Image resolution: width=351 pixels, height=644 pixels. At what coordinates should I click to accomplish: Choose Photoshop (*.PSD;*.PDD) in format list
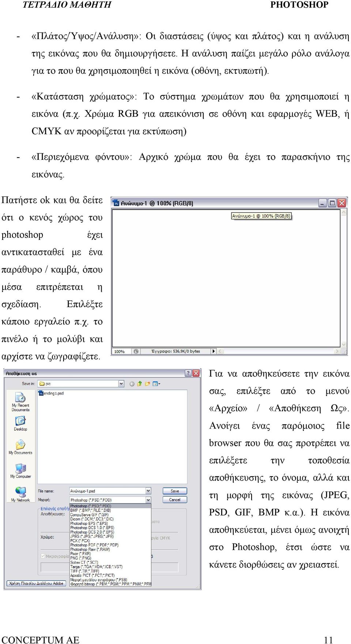(x=110, y=506)
